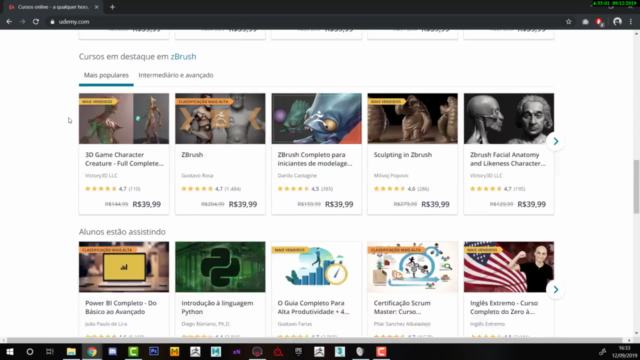Click the red extension icon in toolbar

point(599,22)
